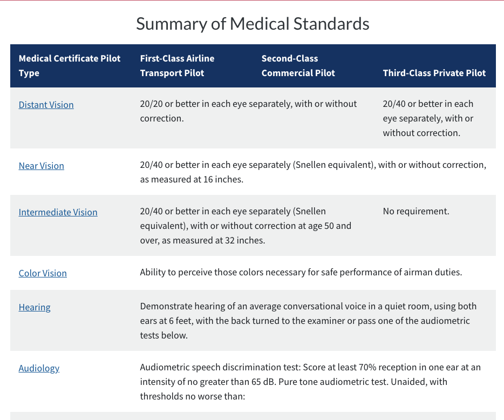Click the near vision 16 inches description

click(x=313, y=172)
